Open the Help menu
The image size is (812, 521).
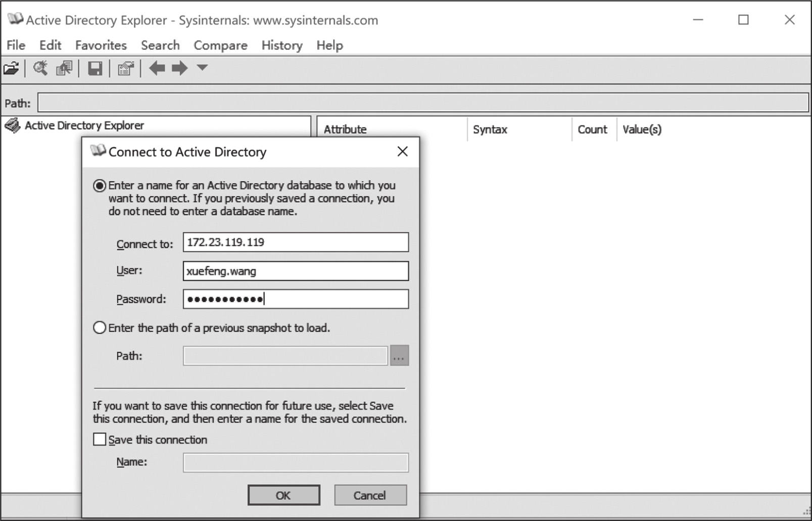pos(329,45)
